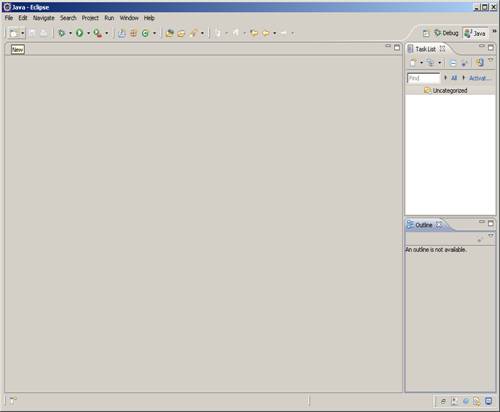Screen dimensions: 500x412
Task: Open the Project menu
Action: pos(90,18)
